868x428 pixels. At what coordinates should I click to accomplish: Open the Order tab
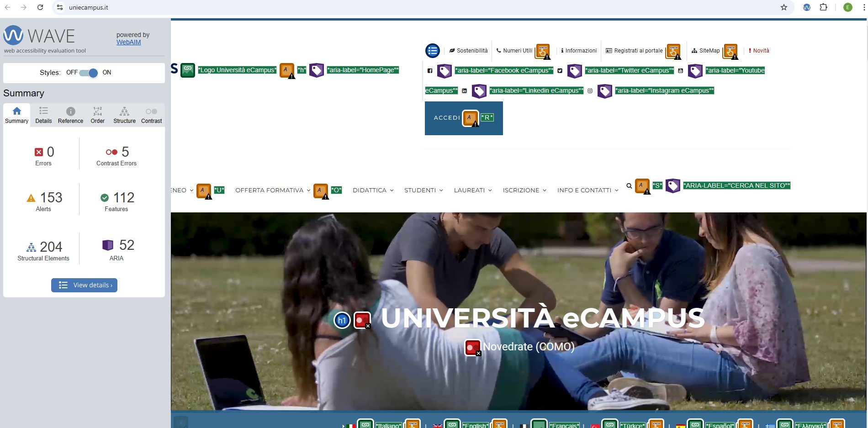(97, 115)
